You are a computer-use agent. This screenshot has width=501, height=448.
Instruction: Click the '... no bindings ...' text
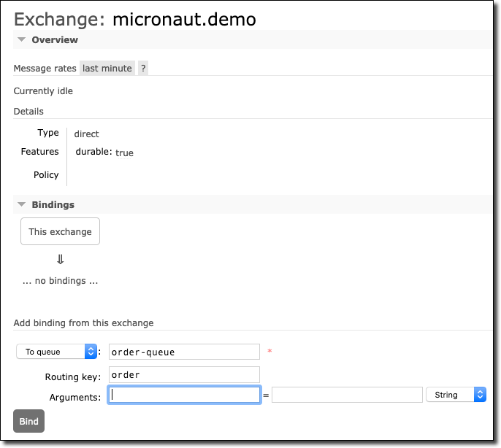point(60,280)
